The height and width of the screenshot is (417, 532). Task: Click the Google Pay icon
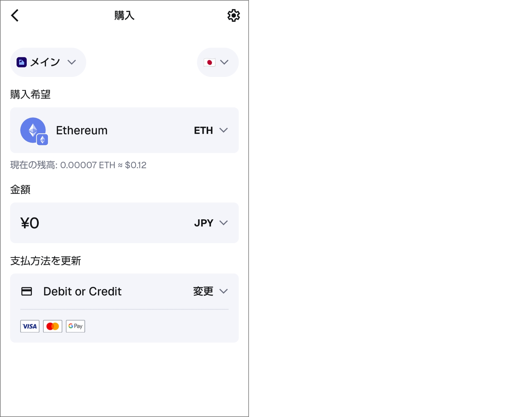click(75, 326)
